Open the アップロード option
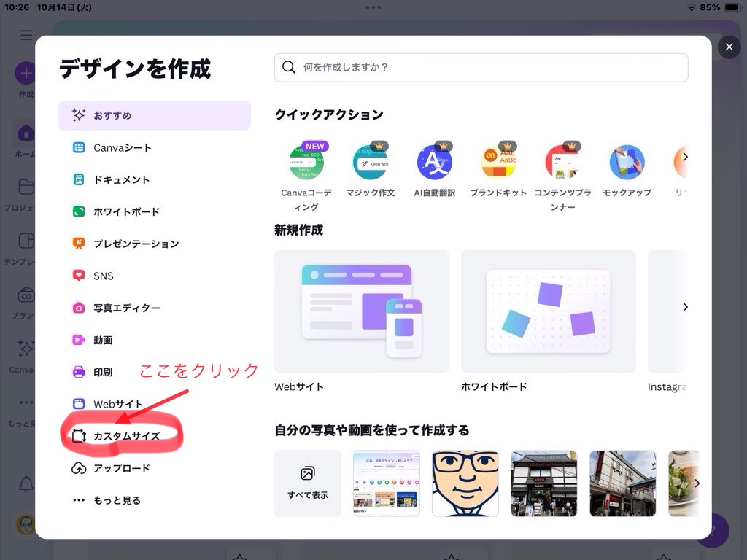Screen dimensions: 747x560 tap(121, 468)
